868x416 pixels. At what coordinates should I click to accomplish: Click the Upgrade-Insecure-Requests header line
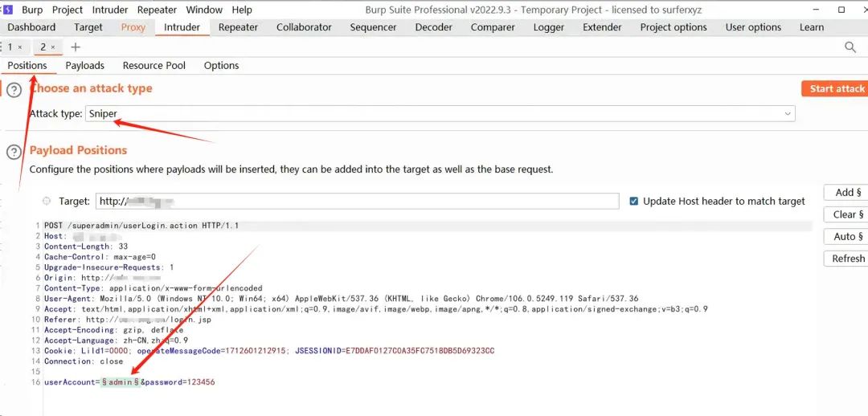109,267
